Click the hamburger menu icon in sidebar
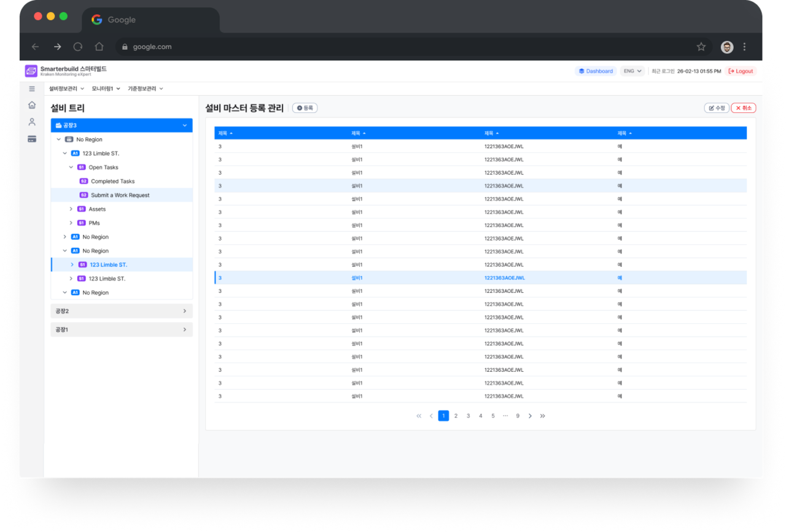This screenshot has width=786, height=532. click(32, 89)
